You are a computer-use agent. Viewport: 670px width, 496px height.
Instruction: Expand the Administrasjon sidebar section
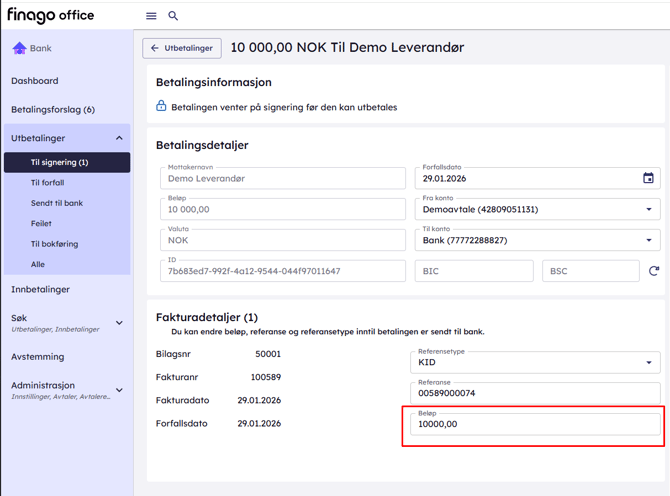point(119,390)
